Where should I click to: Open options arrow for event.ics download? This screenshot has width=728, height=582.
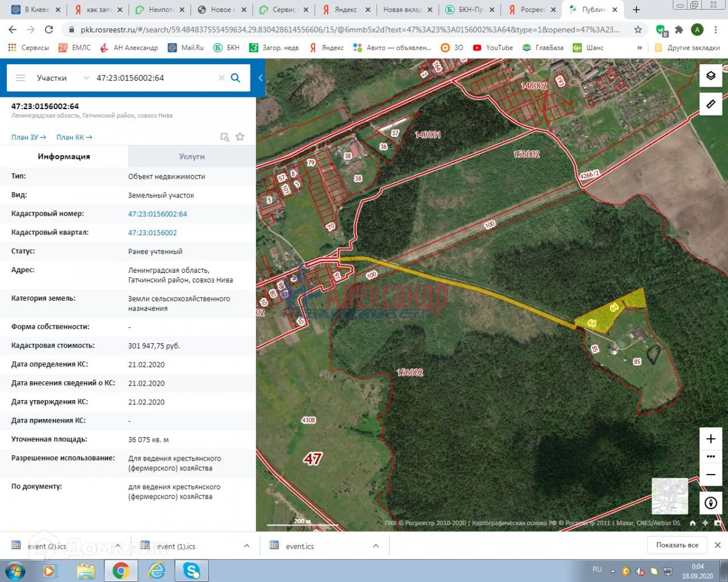click(376, 546)
